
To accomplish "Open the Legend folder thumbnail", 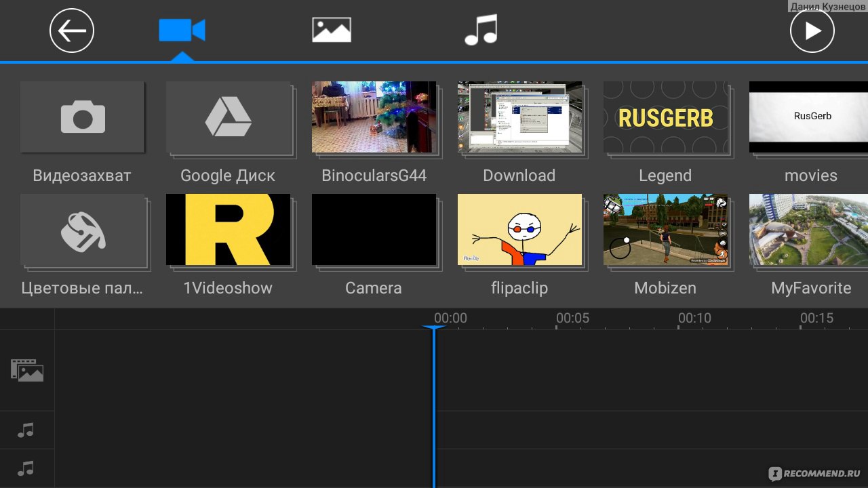I will point(665,117).
